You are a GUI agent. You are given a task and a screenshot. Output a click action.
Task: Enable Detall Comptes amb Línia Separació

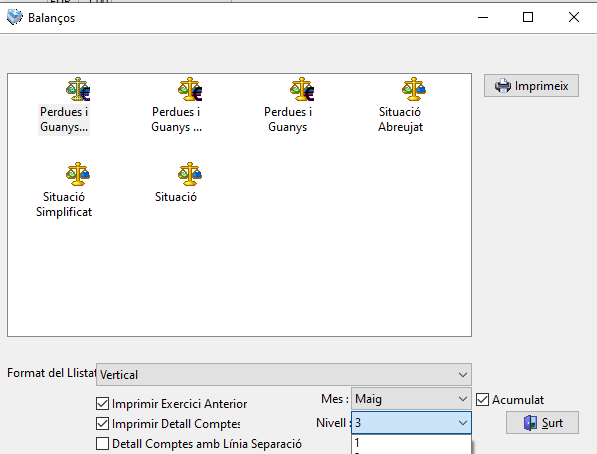[x=102, y=444]
